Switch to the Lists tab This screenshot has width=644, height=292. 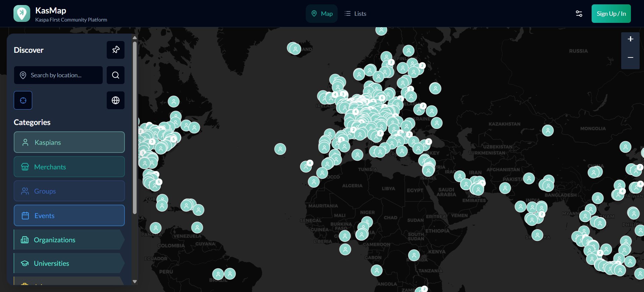point(355,13)
